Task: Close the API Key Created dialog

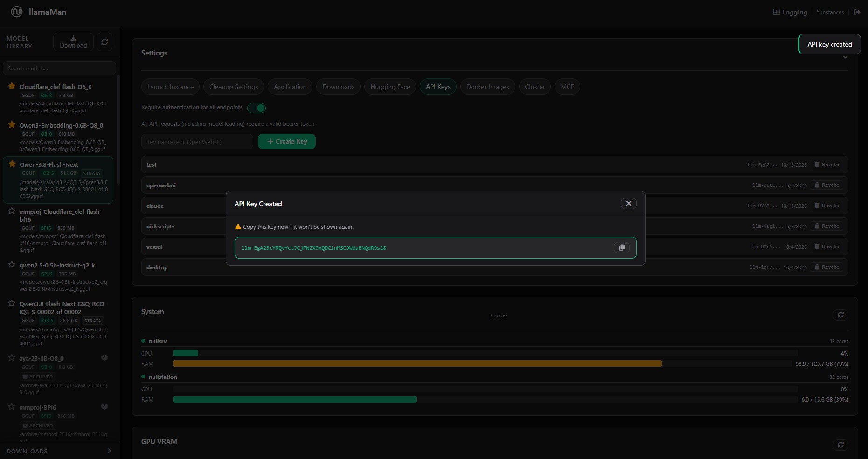Action: [x=628, y=203]
